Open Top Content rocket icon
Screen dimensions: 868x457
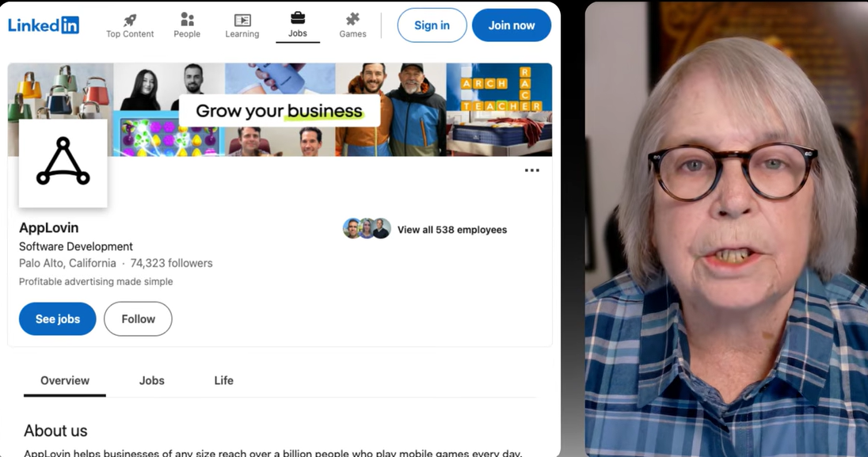tap(130, 21)
